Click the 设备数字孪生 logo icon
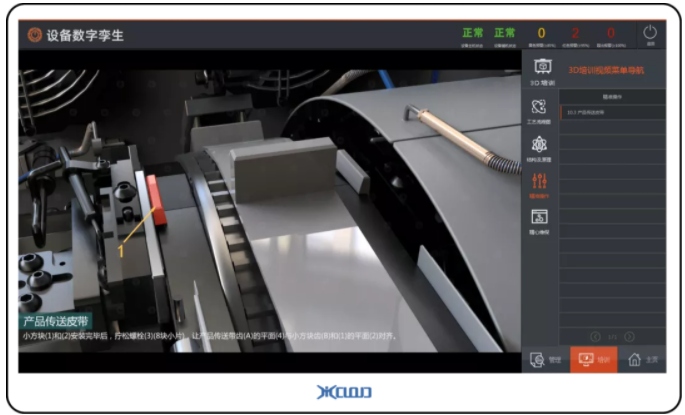The width and height of the screenshot is (685, 415). click(x=35, y=35)
